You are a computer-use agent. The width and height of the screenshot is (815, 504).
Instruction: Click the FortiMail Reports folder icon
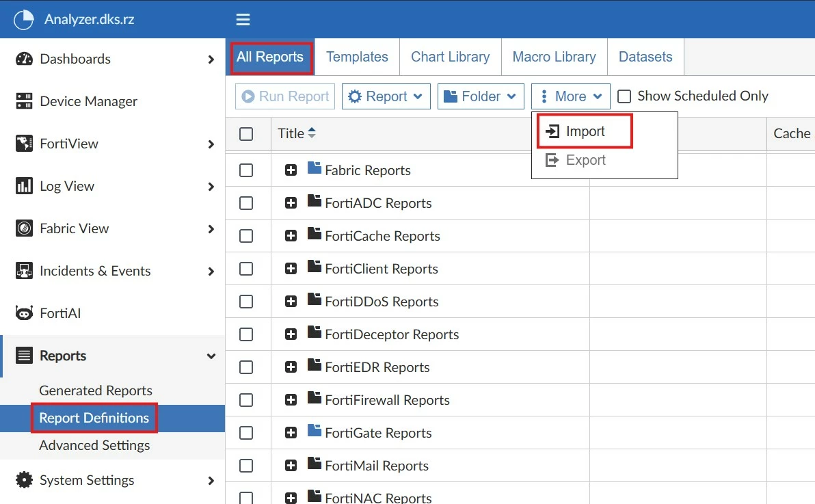point(314,462)
